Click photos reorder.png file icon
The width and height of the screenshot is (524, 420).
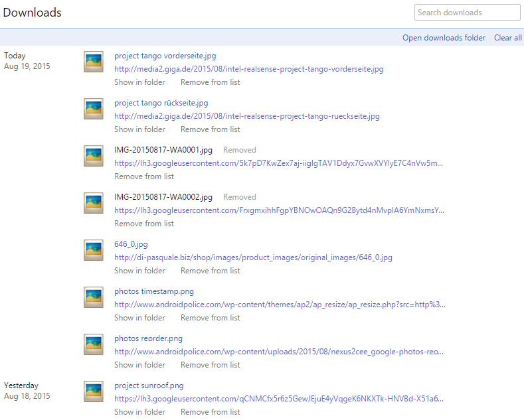click(x=94, y=344)
